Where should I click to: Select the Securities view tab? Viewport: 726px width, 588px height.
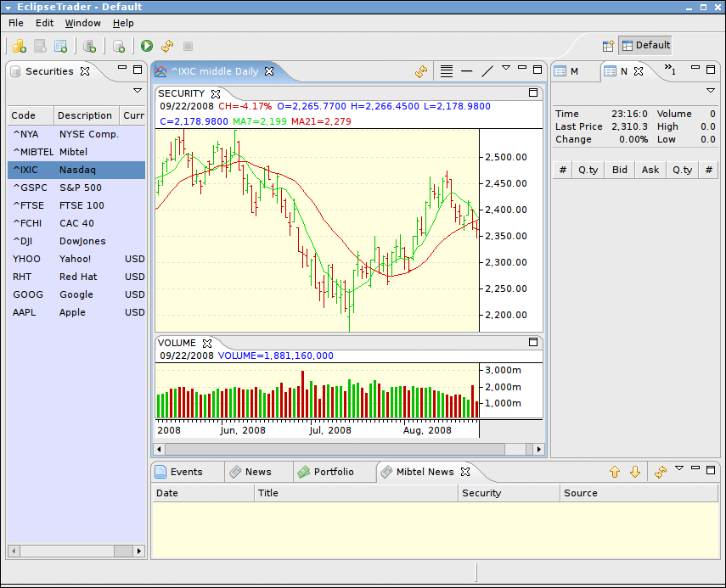[49, 71]
